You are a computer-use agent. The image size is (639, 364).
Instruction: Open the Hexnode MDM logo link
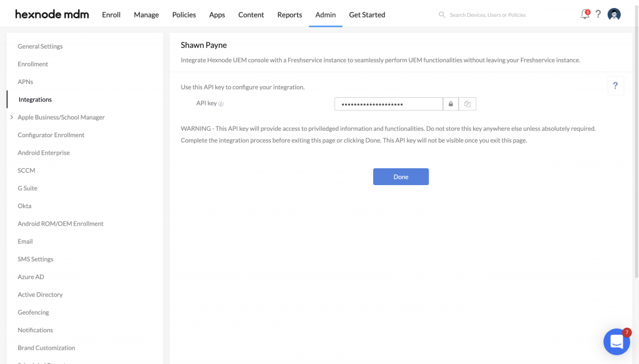(52, 14)
